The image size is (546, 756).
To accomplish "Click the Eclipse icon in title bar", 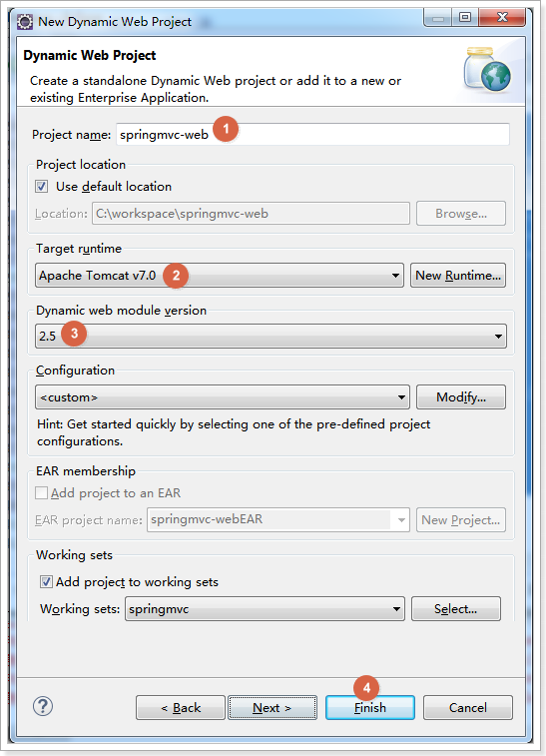I will click(25, 22).
